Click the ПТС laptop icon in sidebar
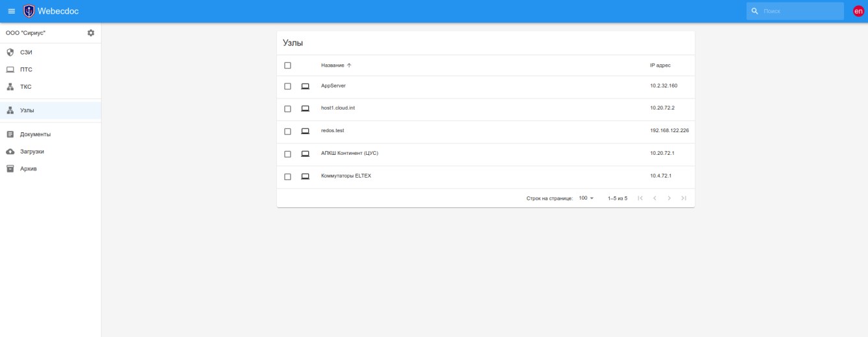Image resolution: width=868 pixels, height=337 pixels. 10,69
